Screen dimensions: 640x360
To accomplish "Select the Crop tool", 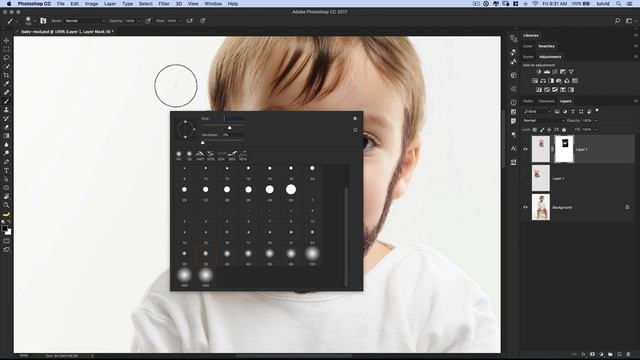I will pos(6,75).
